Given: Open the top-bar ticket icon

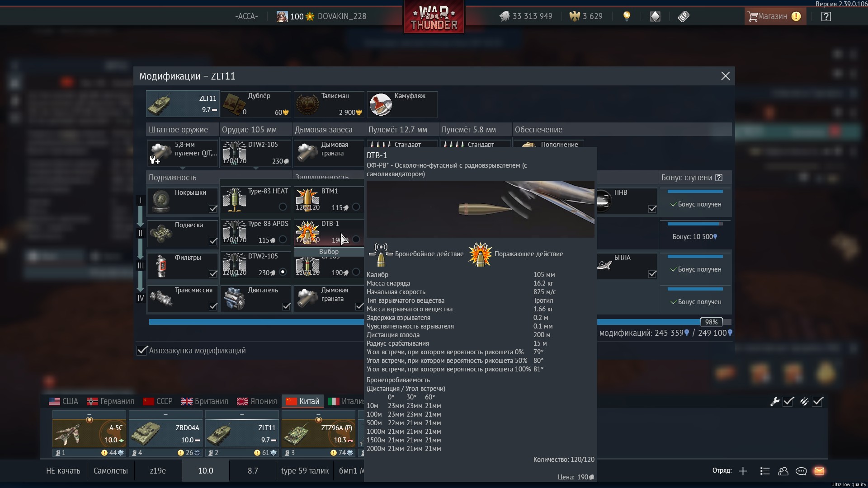Looking at the screenshot, I should point(684,16).
